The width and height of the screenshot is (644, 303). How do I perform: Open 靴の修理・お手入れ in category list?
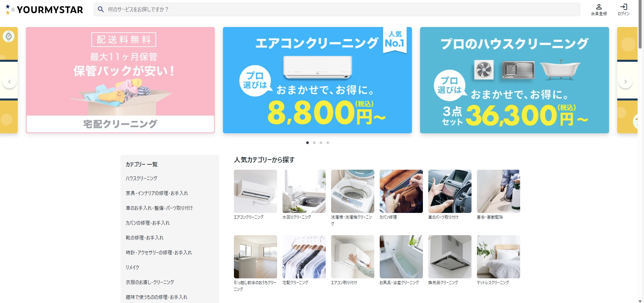(x=144, y=238)
